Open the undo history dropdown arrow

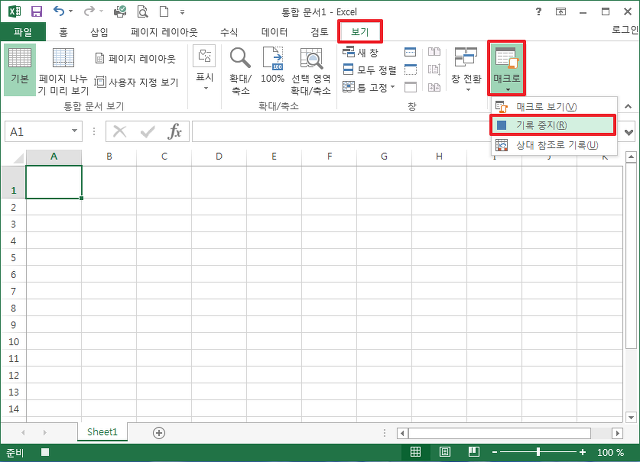tap(71, 11)
